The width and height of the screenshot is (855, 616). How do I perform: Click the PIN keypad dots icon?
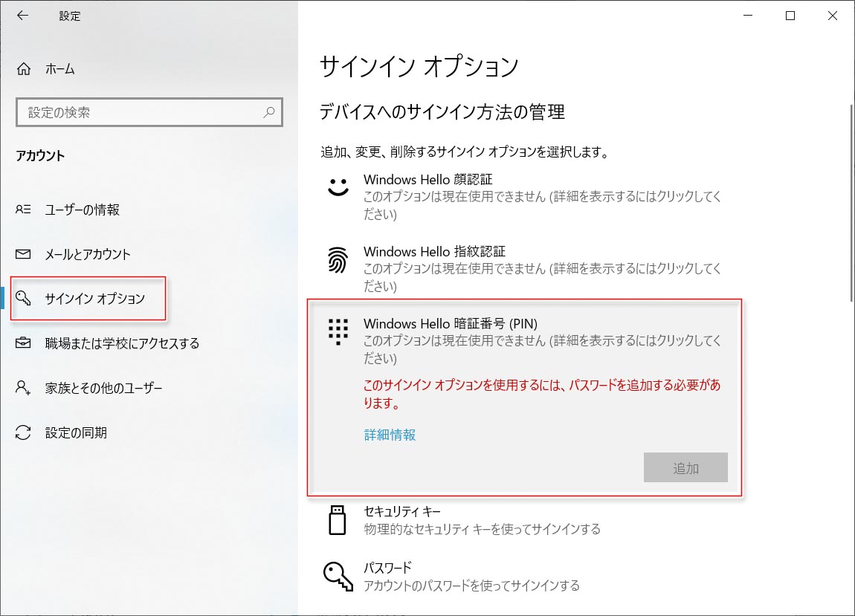click(x=338, y=331)
